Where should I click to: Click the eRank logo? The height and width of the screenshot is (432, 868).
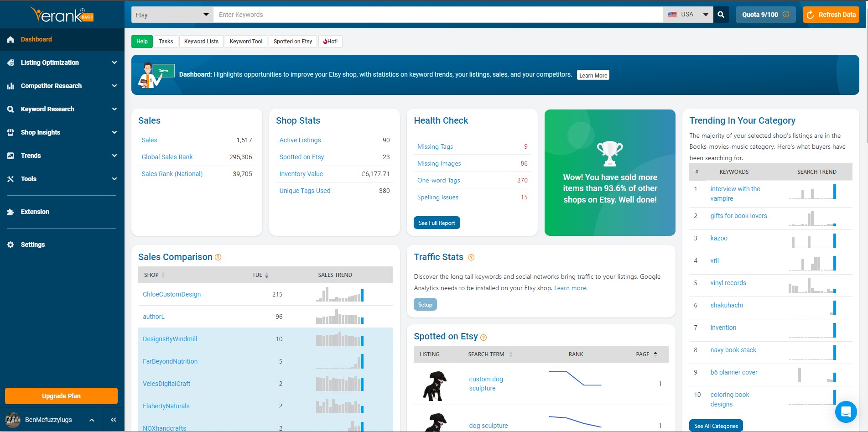pyautogui.click(x=61, y=15)
